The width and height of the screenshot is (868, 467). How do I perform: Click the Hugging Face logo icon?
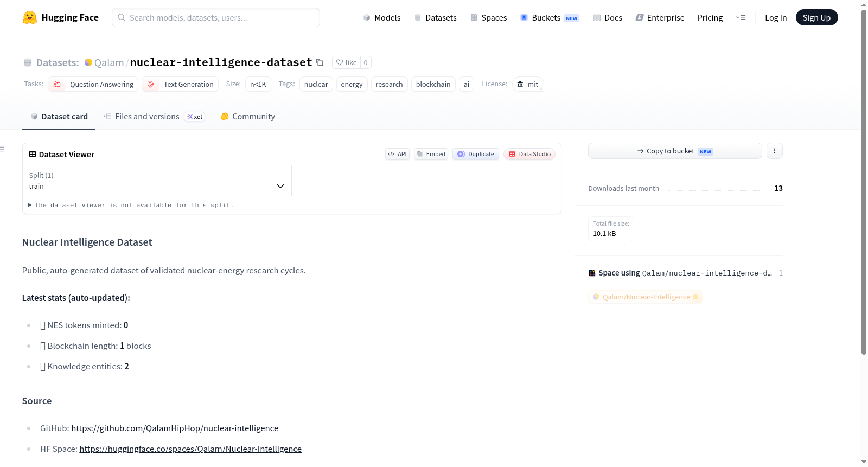point(30,17)
